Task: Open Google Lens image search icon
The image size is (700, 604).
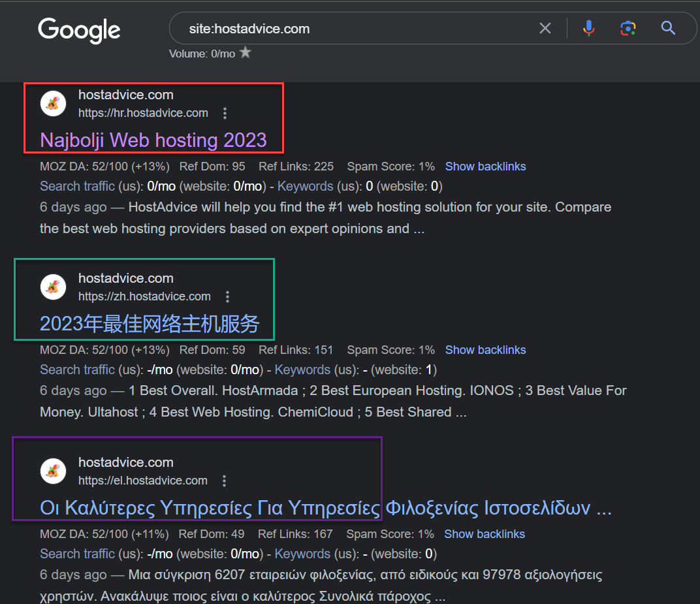Action: [628, 28]
